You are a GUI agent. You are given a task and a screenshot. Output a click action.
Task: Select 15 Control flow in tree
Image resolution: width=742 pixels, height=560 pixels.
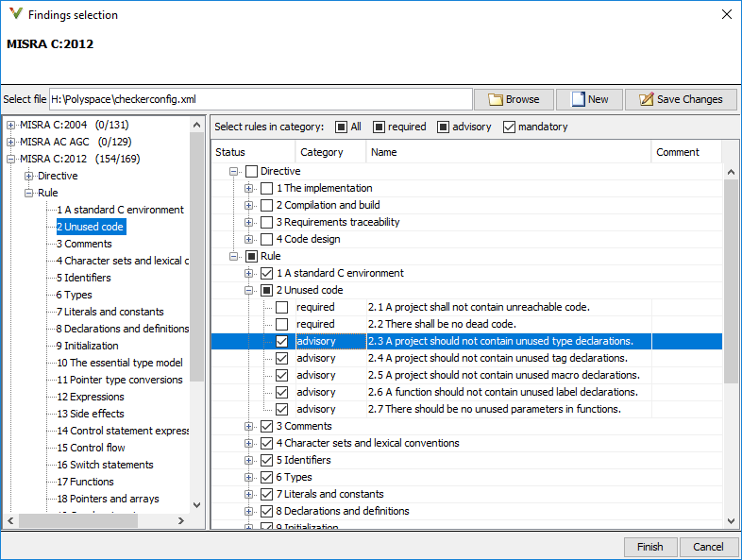(x=91, y=448)
